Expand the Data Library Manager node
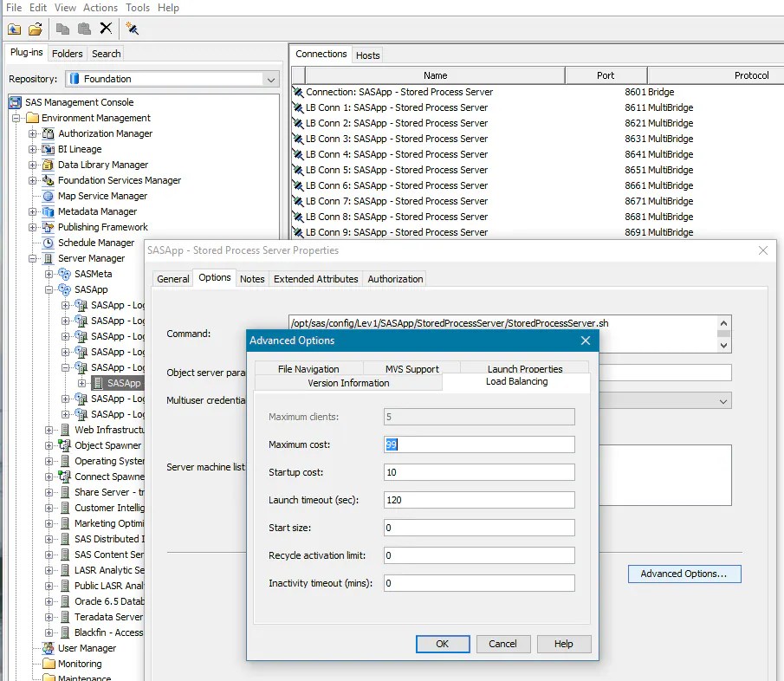Image resolution: width=784 pixels, height=681 pixels. (x=33, y=165)
